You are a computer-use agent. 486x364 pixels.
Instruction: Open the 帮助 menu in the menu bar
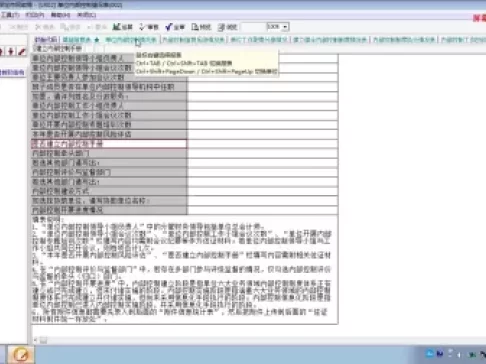point(60,15)
